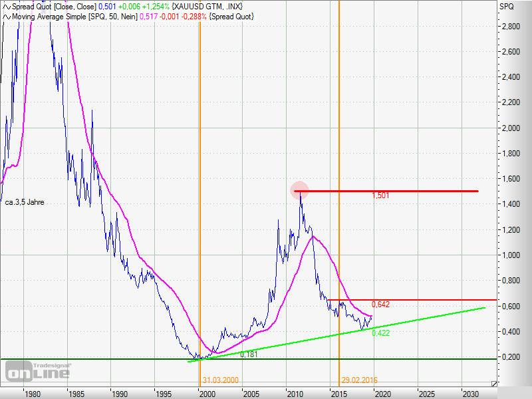Click the y-axis label "1,000"
Screen dimensions: 532x399
511,255
